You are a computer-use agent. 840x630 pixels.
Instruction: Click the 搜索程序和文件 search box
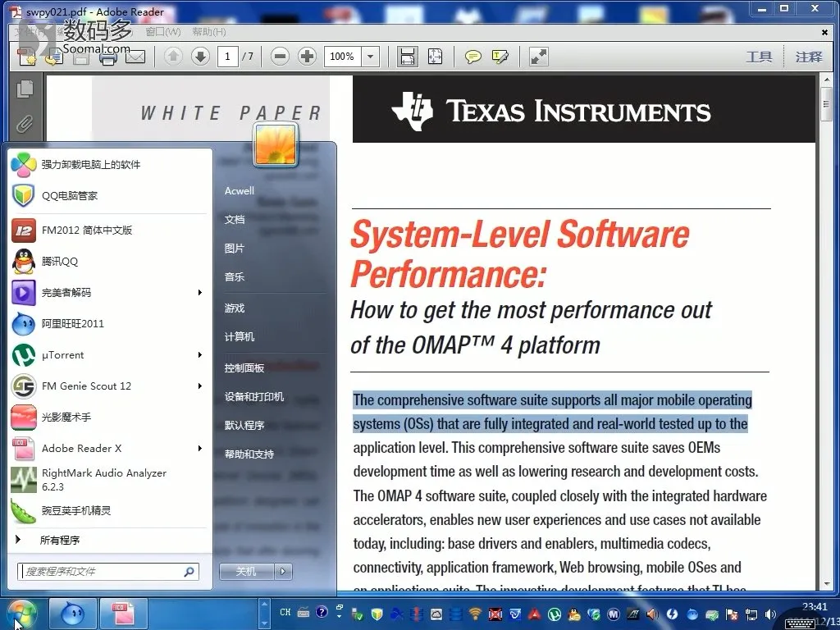pos(107,572)
